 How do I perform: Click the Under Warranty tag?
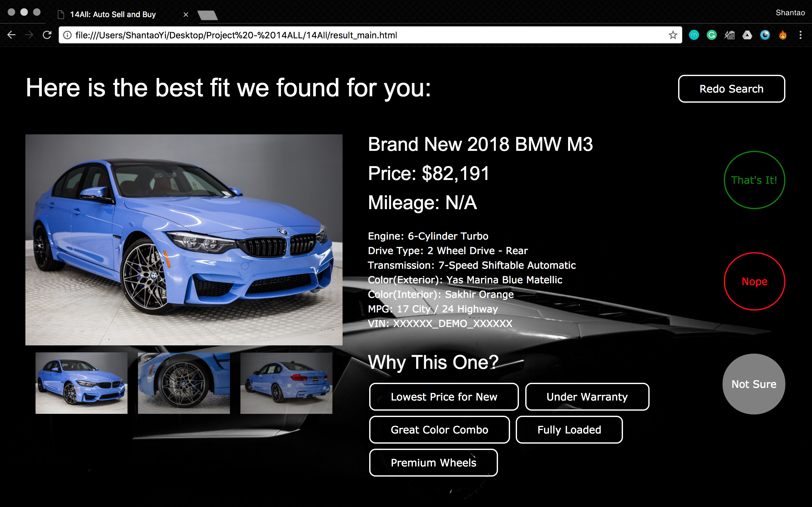pos(587,397)
